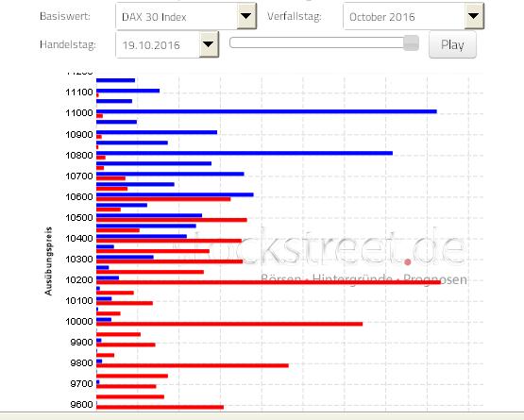Click the red bar at strike 10500

click(172, 220)
